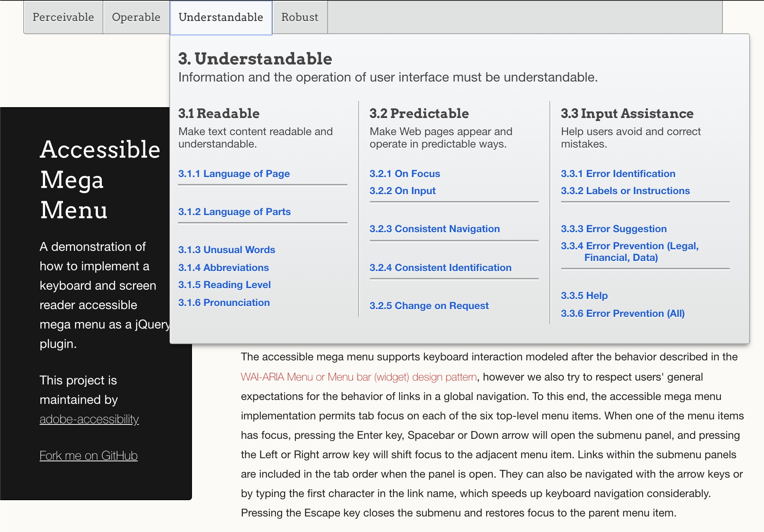Select 3.2.5 Change on Request

[429, 306]
